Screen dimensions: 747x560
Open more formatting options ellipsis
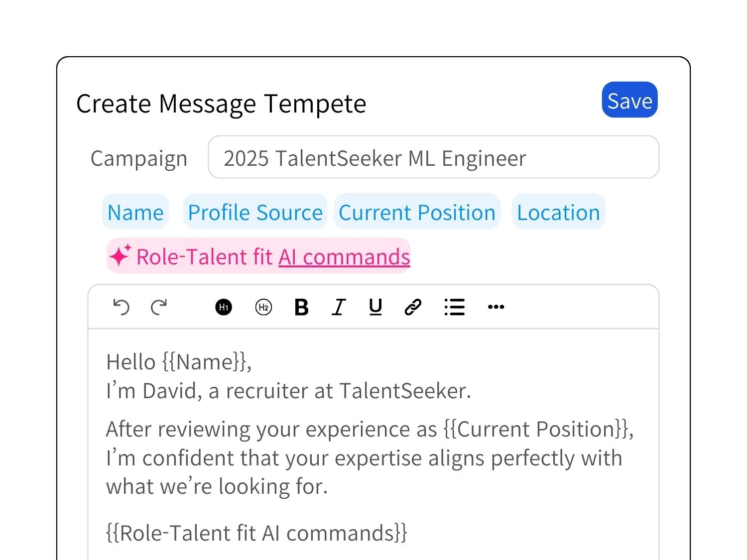coord(496,307)
